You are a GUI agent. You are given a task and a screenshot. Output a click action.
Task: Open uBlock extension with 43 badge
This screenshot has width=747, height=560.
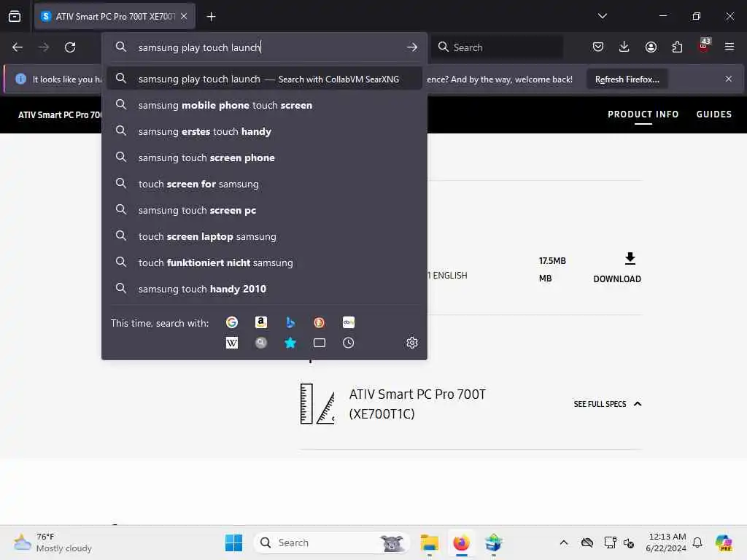pyautogui.click(x=704, y=46)
